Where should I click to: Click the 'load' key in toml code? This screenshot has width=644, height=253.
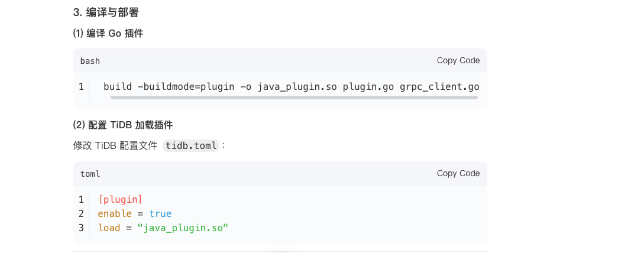pos(109,228)
